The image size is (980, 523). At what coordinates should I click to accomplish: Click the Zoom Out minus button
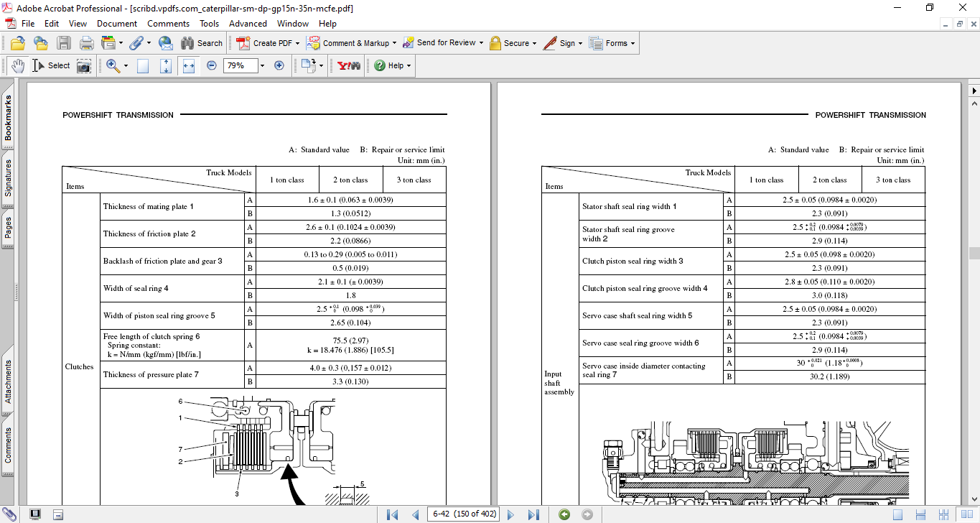(212, 65)
